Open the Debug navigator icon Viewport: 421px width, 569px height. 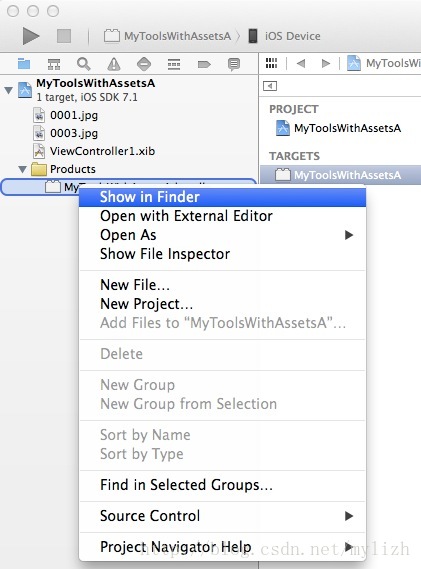tap(174, 64)
